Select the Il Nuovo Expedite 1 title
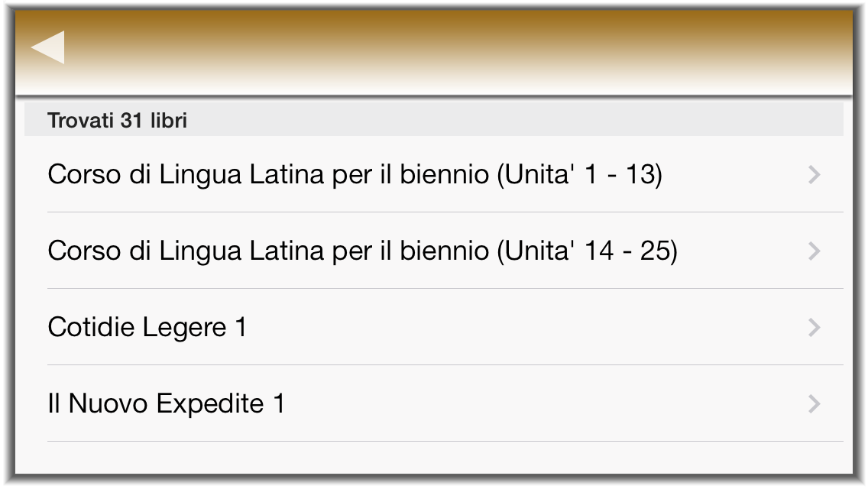 [166, 404]
